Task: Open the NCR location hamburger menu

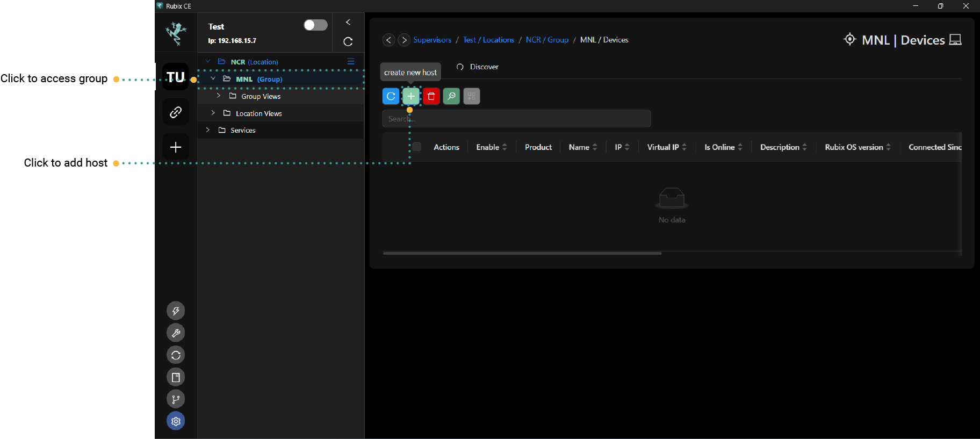Action: pyautogui.click(x=351, y=61)
